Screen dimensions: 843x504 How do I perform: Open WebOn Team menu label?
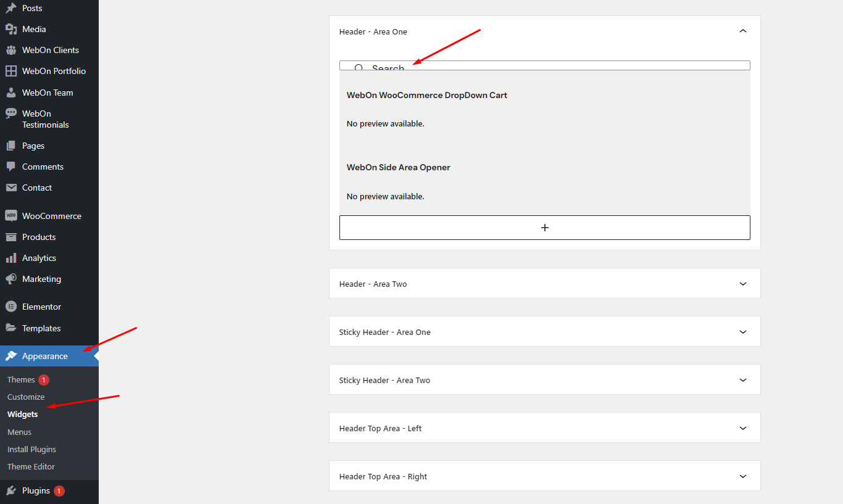coord(48,93)
